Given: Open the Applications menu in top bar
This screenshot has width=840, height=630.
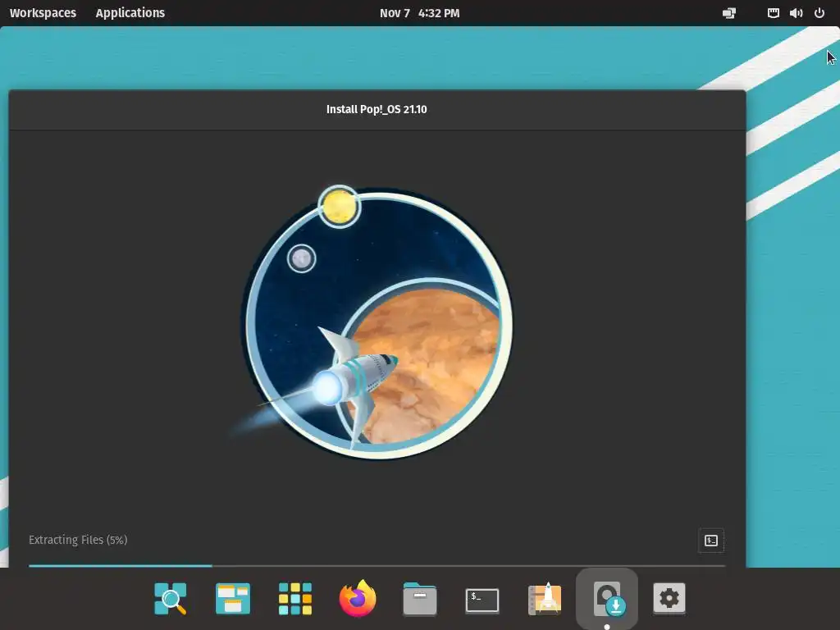Looking at the screenshot, I should click(130, 13).
